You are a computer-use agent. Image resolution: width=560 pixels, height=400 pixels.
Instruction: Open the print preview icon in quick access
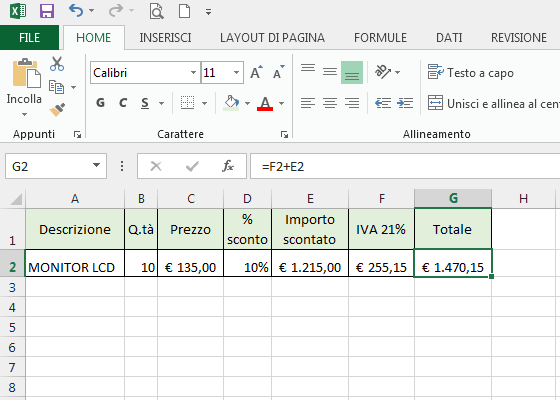(156, 11)
